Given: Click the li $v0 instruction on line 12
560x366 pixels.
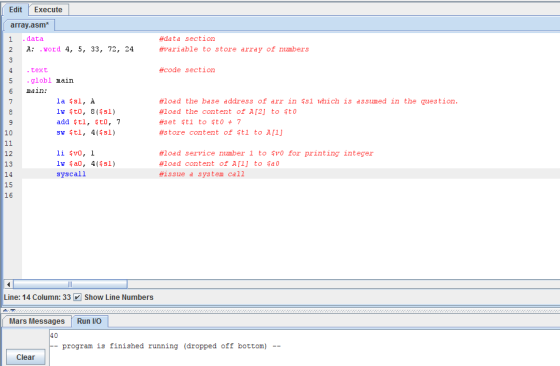Looking at the screenshot, I should coord(76,153).
